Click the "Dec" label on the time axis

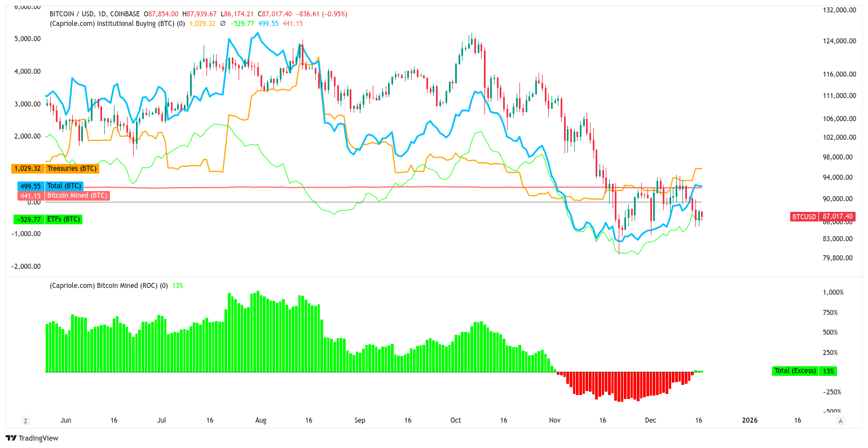pos(650,420)
